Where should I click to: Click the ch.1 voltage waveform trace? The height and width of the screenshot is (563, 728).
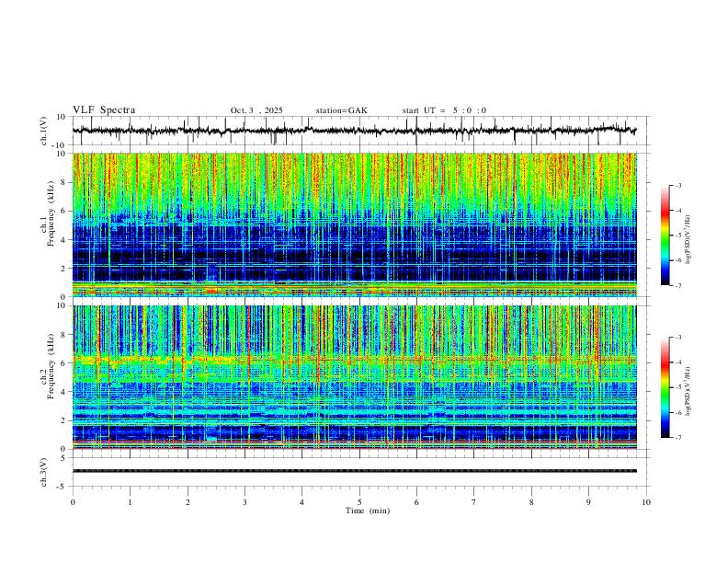point(354,131)
